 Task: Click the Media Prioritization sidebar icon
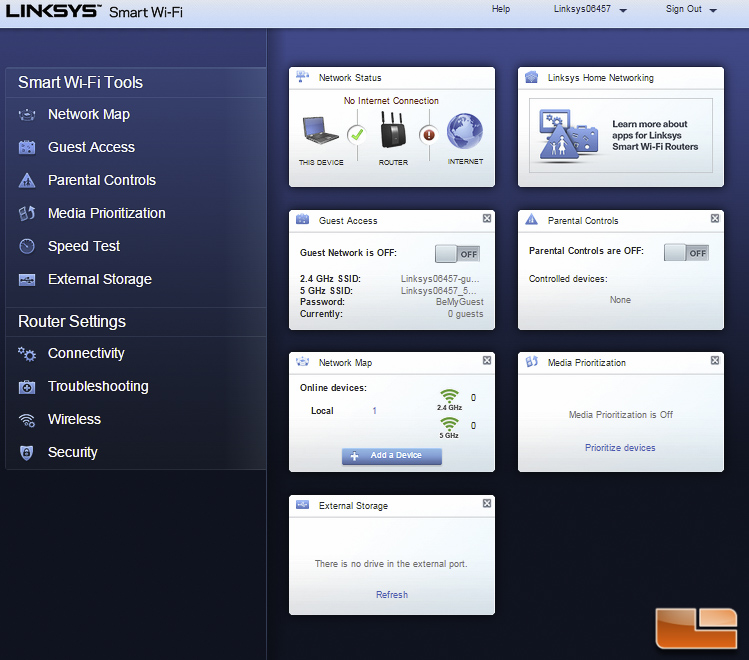click(x=27, y=213)
